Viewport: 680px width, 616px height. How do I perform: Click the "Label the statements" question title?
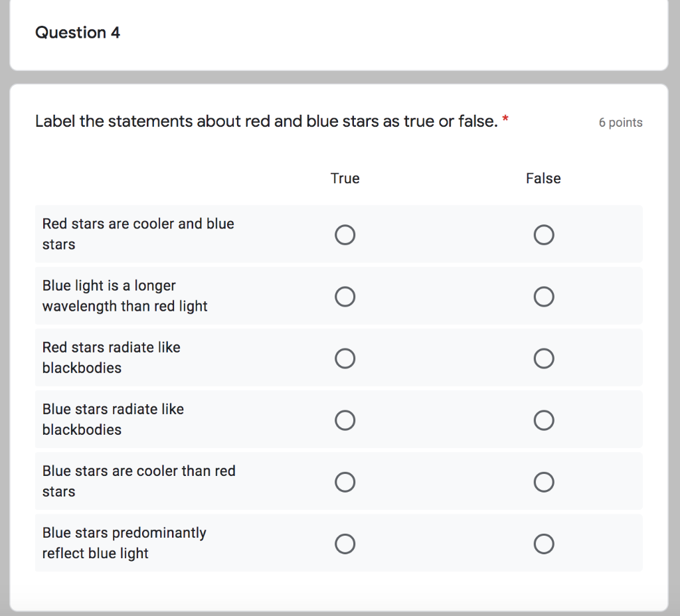coord(266,121)
